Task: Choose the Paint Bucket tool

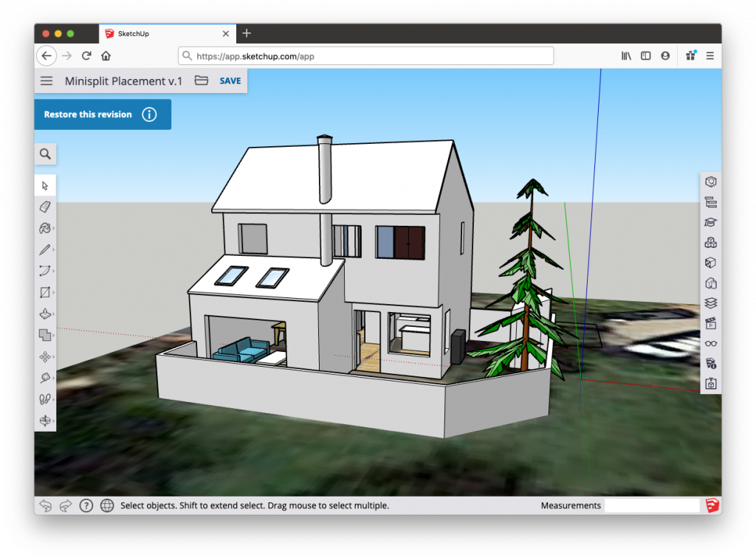Action: 45,229
